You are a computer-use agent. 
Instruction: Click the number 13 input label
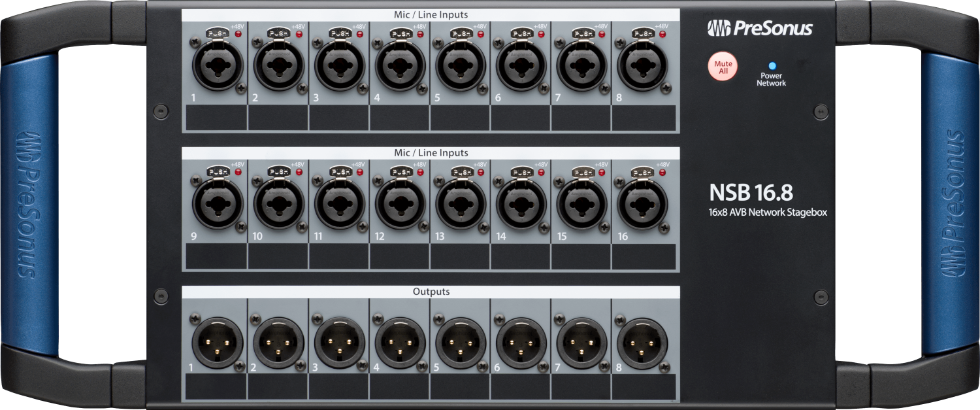440,237
